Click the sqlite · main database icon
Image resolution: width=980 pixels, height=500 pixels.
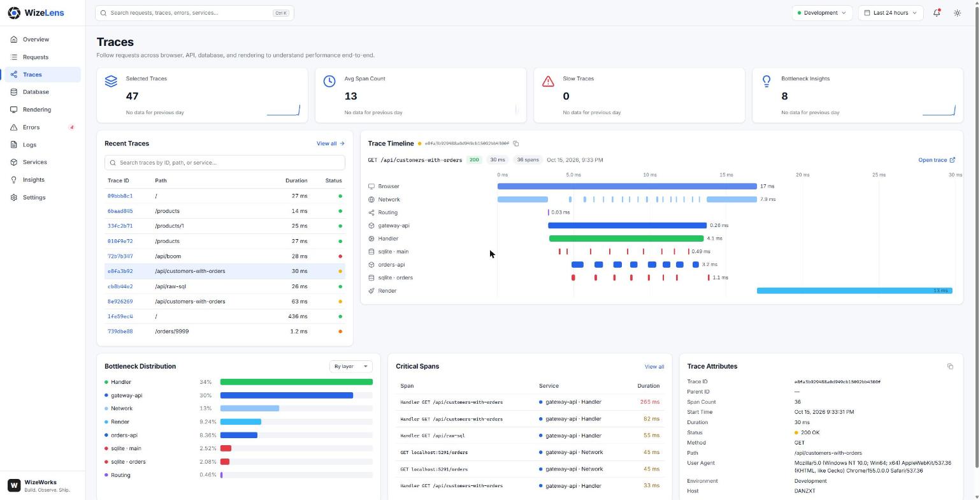click(371, 252)
